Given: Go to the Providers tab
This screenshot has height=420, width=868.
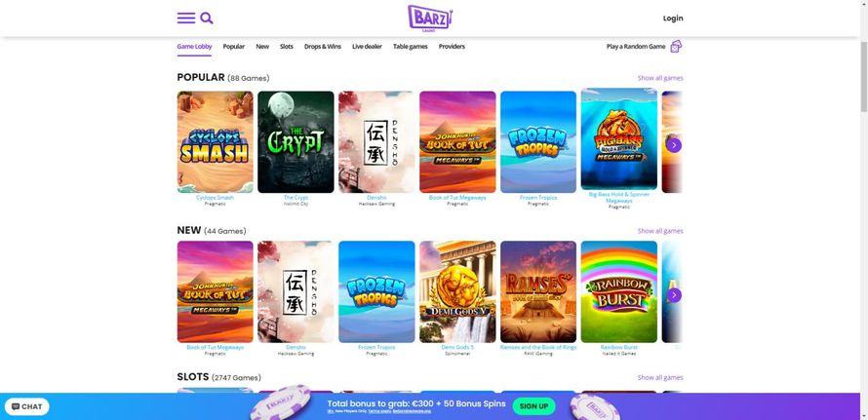Looking at the screenshot, I should (x=452, y=47).
